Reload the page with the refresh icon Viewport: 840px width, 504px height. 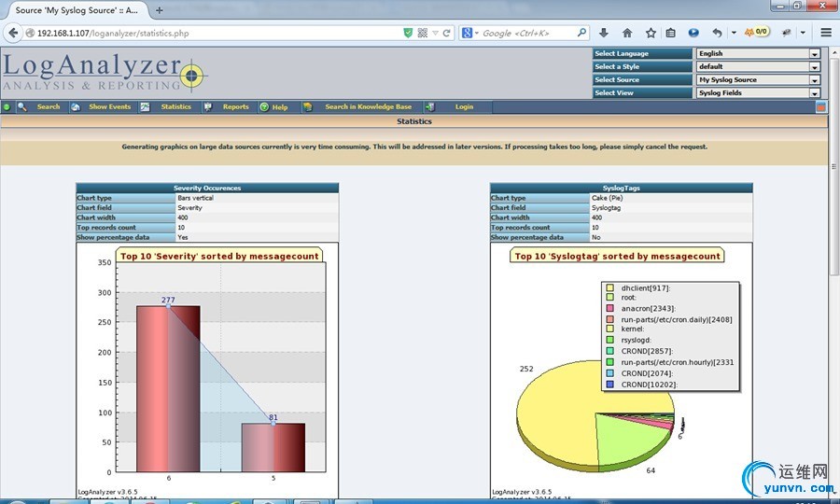tap(446, 33)
